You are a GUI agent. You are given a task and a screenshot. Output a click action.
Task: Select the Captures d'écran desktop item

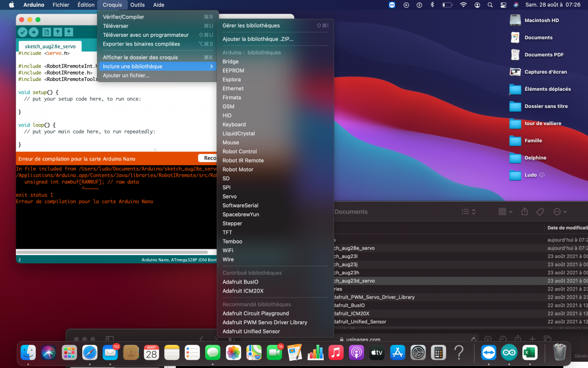click(538, 72)
